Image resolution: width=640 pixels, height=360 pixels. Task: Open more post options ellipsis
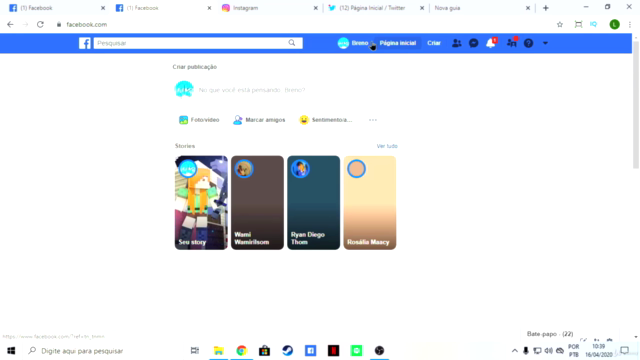tap(373, 120)
